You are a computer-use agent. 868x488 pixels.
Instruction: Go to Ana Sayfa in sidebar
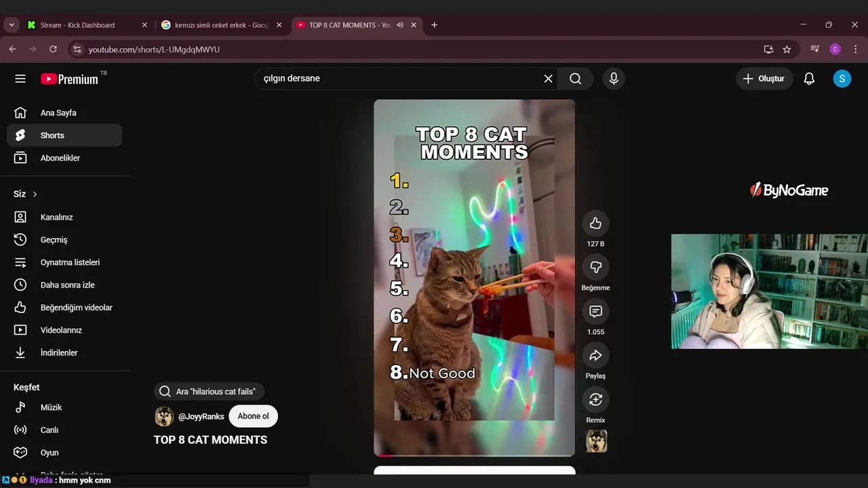click(64, 113)
